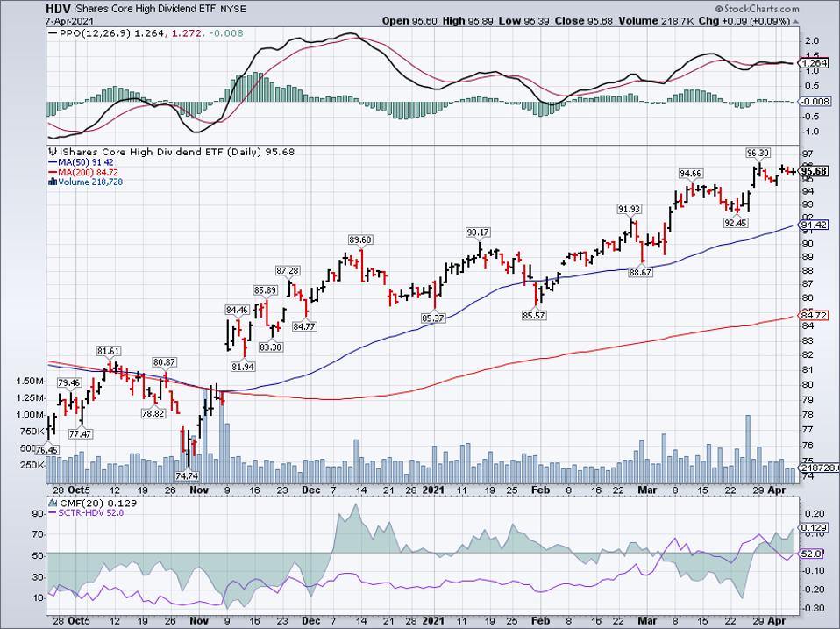Click the 88.67 low price annotation
Screen dimensions: 840x629
point(640,272)
